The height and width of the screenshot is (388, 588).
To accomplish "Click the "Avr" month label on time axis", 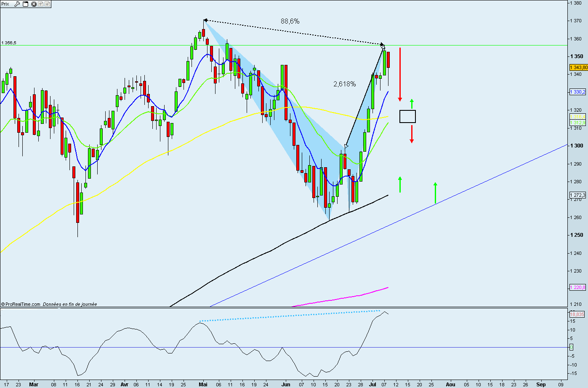I will pyautogui.click(x=124, y=384).
